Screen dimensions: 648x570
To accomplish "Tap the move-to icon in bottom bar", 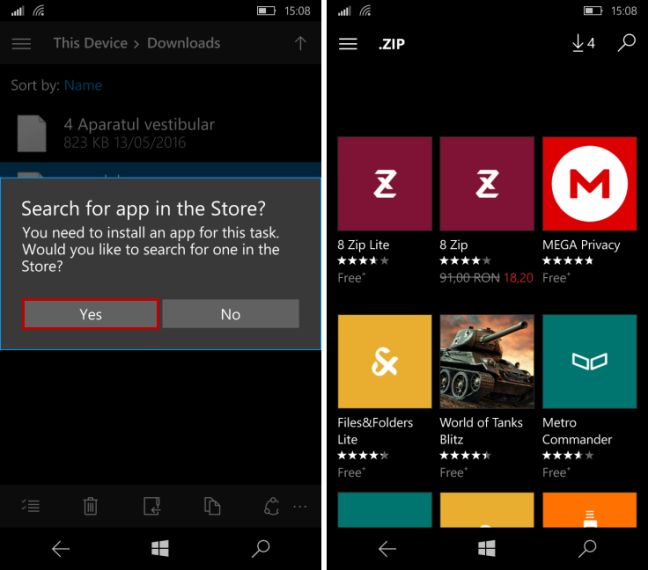I will click(x=152, y=506).
